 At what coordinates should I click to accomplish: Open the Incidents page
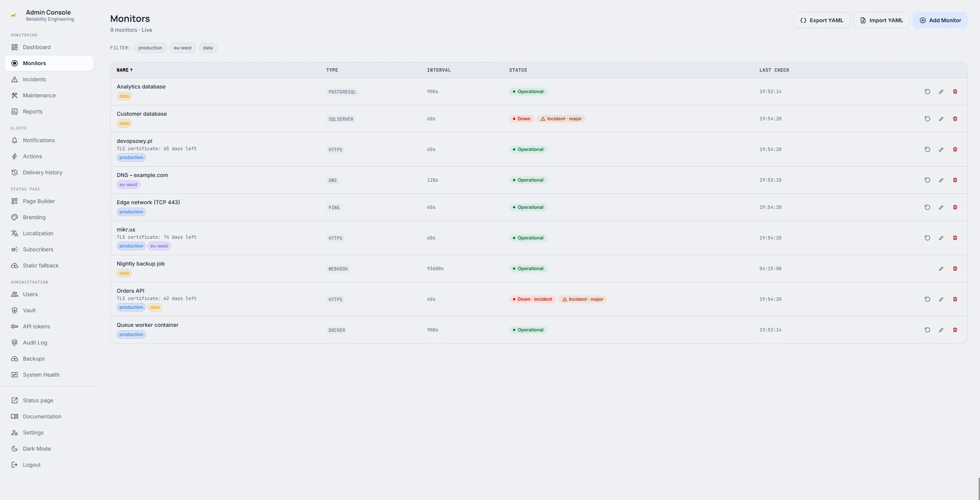49,79
